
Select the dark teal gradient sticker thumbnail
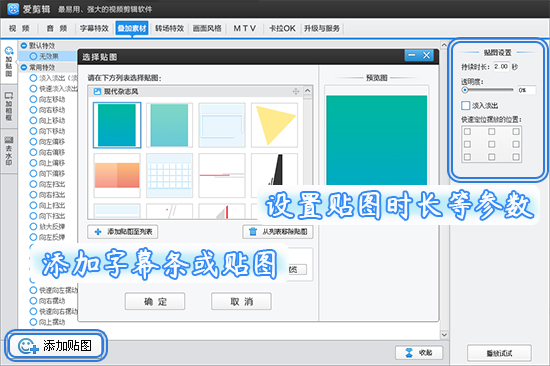[117, 125]
